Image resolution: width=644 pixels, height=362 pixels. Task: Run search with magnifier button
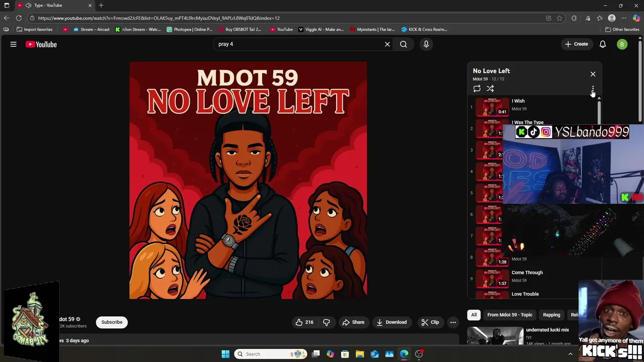[404, 44]
